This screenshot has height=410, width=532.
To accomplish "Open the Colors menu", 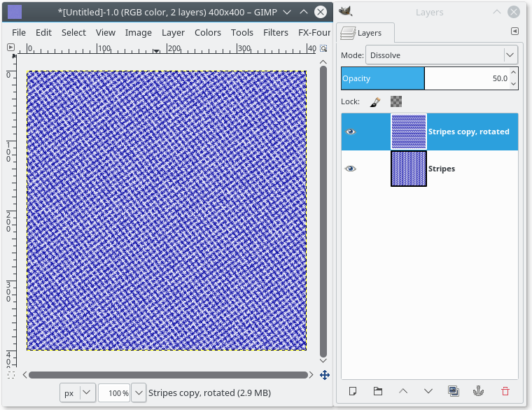I will 208,33.
